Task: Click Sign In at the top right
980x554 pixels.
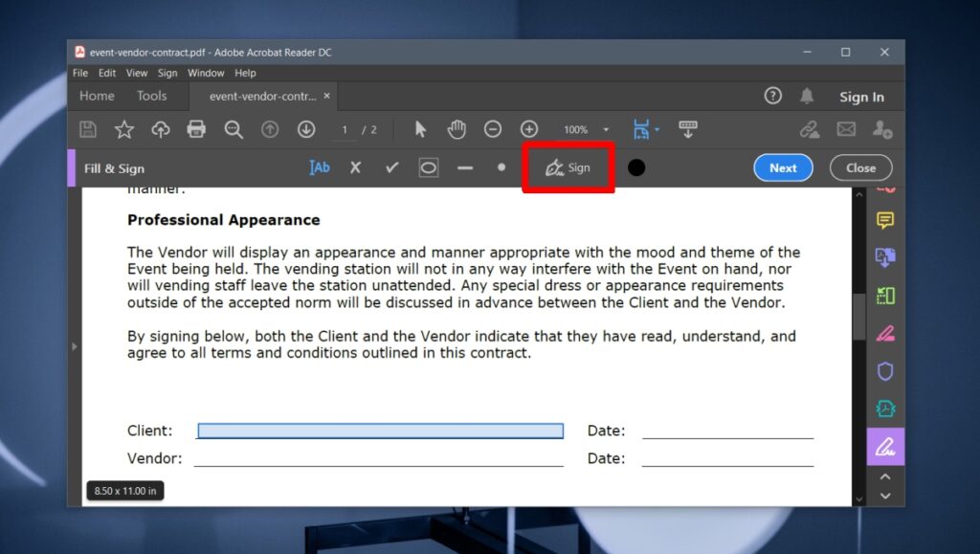Action: (x=861, y=96)
